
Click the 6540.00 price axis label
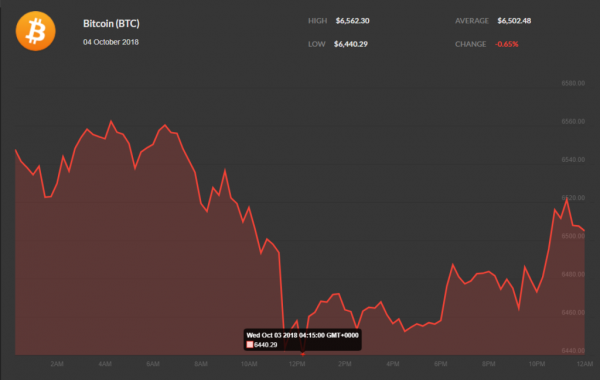tap(573, 160)
